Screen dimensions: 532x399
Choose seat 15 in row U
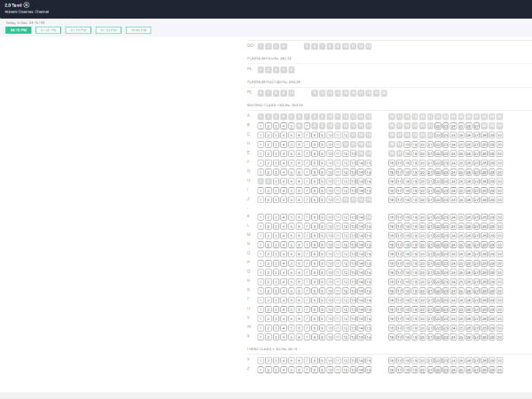[369, 309]
